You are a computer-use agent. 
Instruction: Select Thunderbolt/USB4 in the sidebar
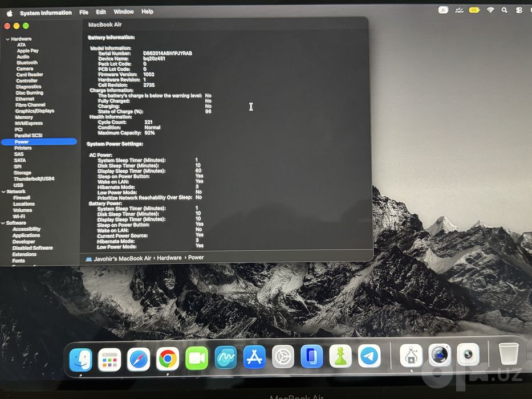pyautogui.click(x=34, y=179)
